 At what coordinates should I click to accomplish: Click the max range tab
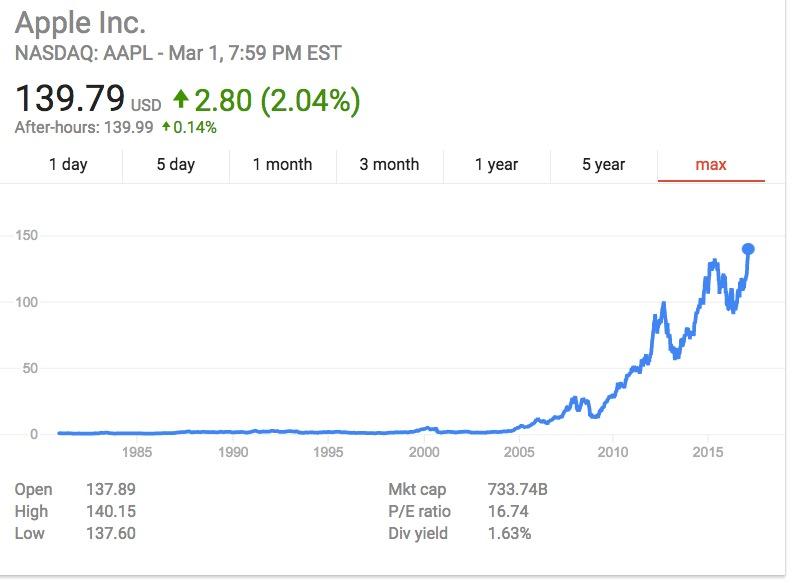coord(710,165)
